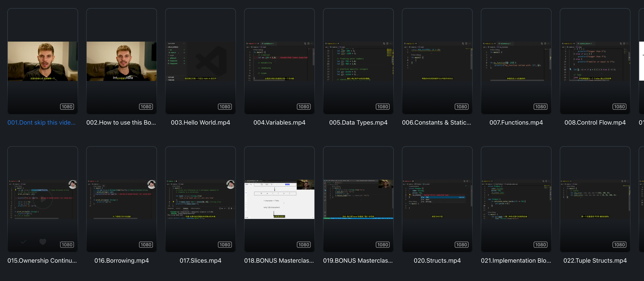The image size is (644, 281).
Task: Click the 1080 badge on 020.Structs.mp4
Action: (462, 244)
